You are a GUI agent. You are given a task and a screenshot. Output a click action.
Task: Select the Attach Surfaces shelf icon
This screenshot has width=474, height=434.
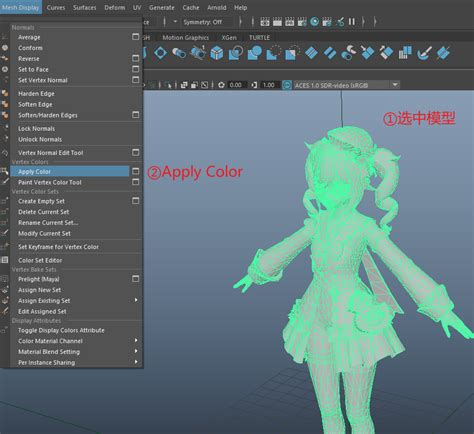pos(311,53)
